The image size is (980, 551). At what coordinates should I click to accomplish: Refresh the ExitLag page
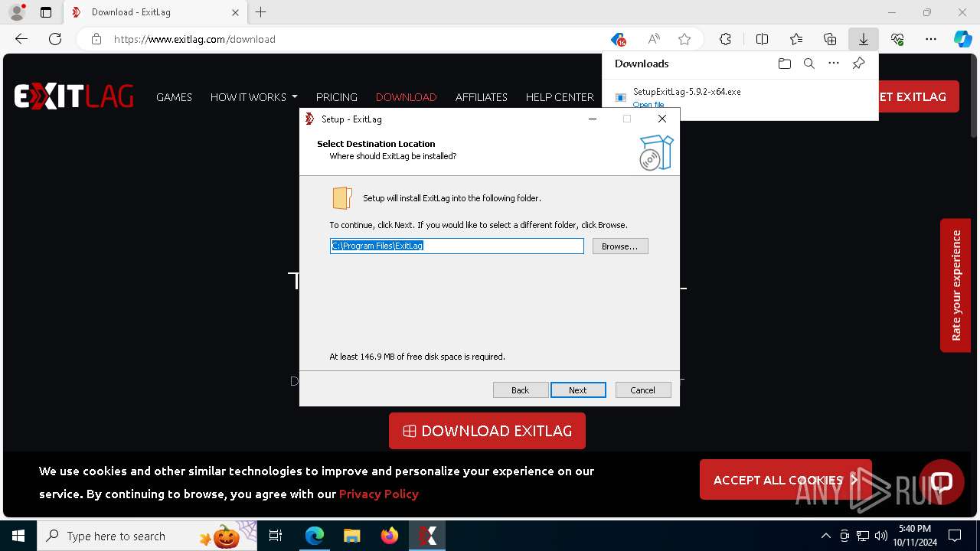click(x=55, y=39)
